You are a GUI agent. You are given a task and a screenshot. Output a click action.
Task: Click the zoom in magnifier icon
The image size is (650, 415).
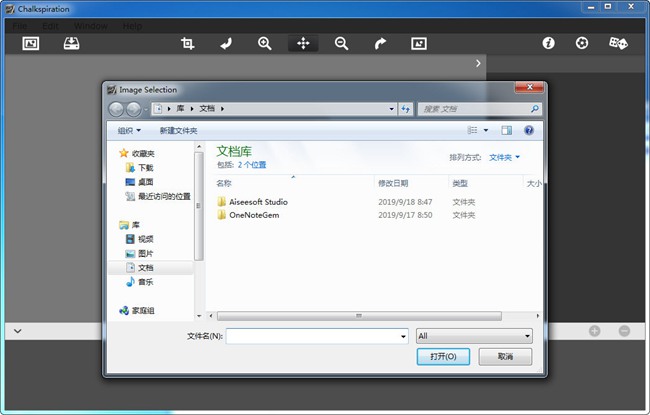264,44
